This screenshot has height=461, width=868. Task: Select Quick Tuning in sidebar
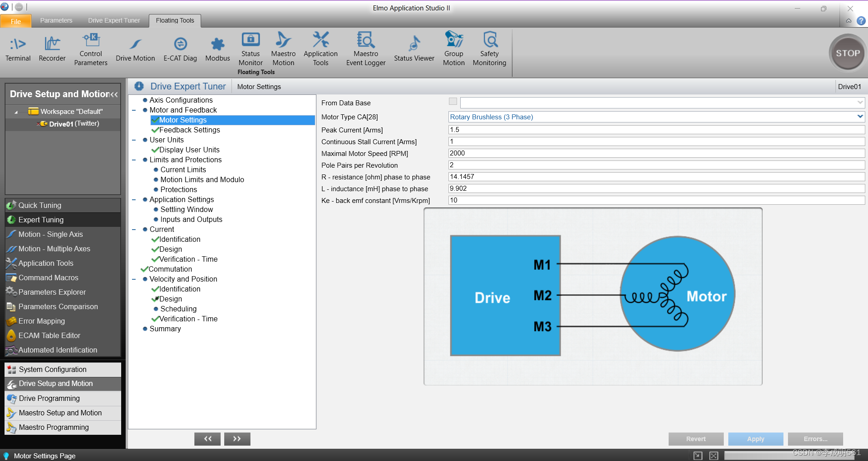click(63, 205)
